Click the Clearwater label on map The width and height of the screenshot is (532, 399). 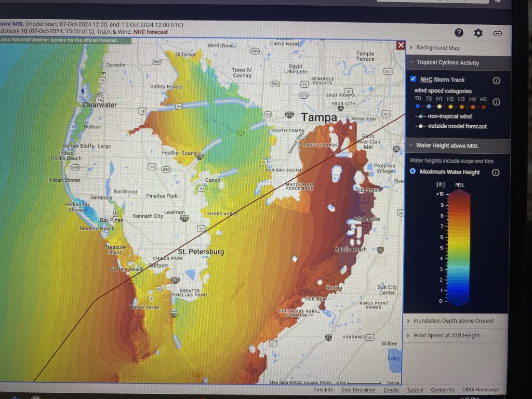click(x=99, y=105)
